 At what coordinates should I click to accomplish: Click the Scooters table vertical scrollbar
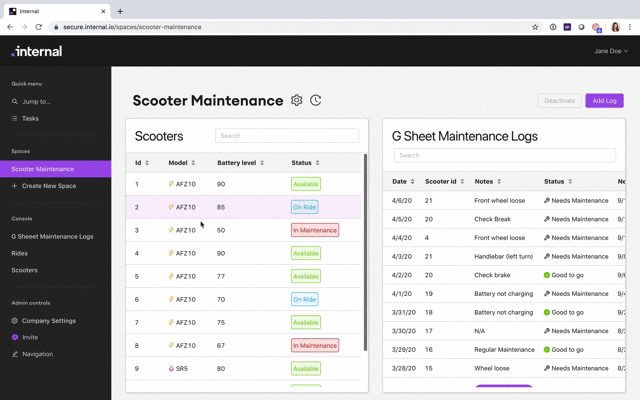click(x=364, y=250)
